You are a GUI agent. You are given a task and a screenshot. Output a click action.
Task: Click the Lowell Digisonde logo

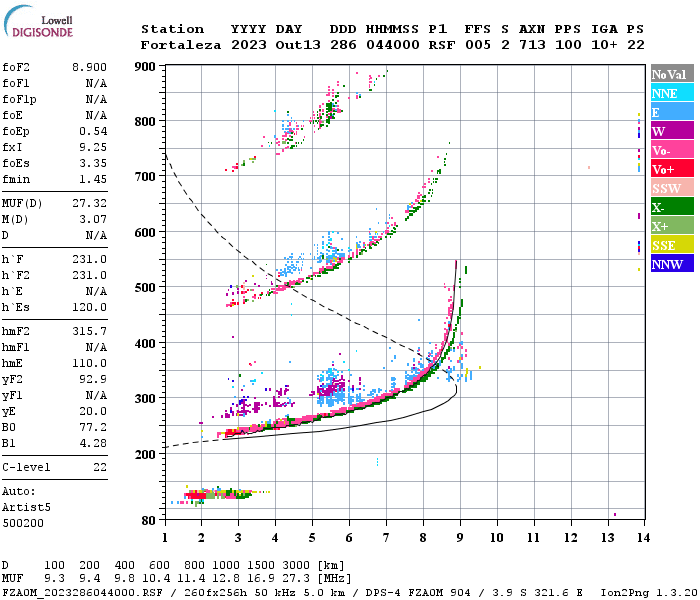coord(38,21)
